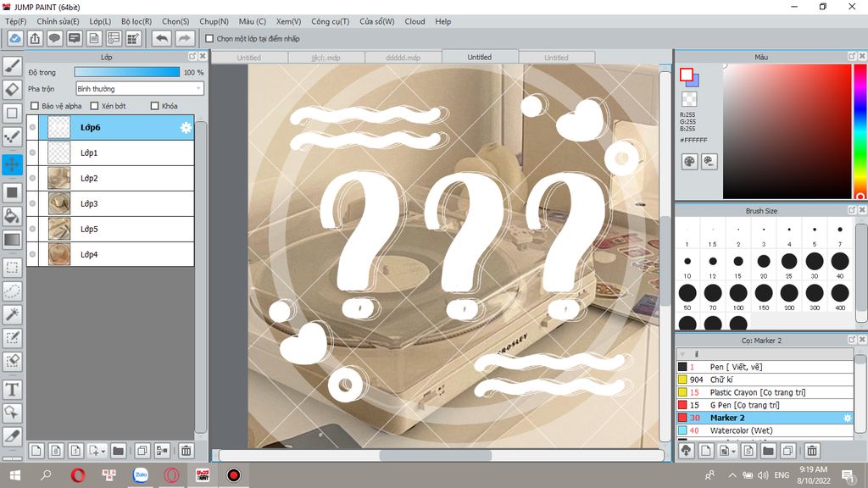Toggle visibility of Lớp2 layer
This screenshot has height=488, width=868.
coord(33,178)
